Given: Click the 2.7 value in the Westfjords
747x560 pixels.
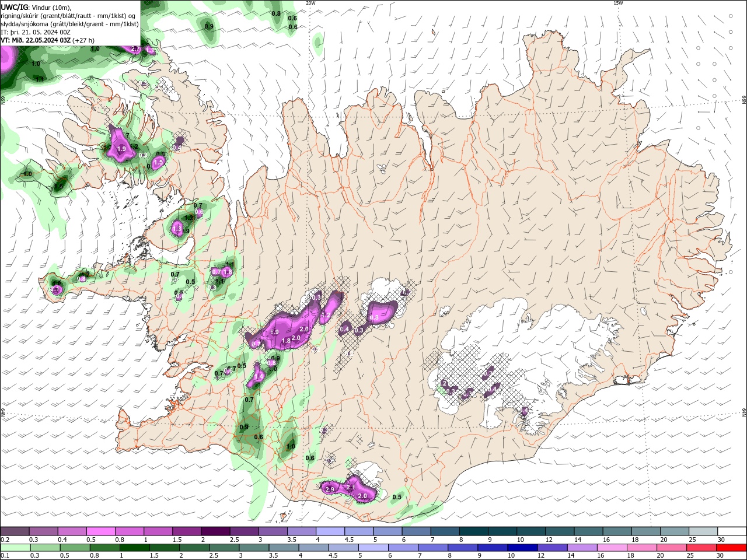Looking at the screenshot, I should pyautogui.click(x=136, y=49).
